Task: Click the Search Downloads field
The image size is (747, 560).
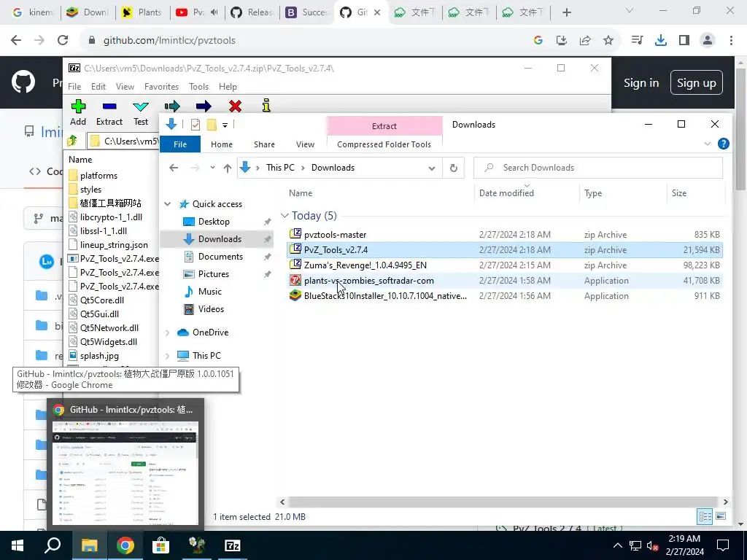Action: [x=598, y=168]
